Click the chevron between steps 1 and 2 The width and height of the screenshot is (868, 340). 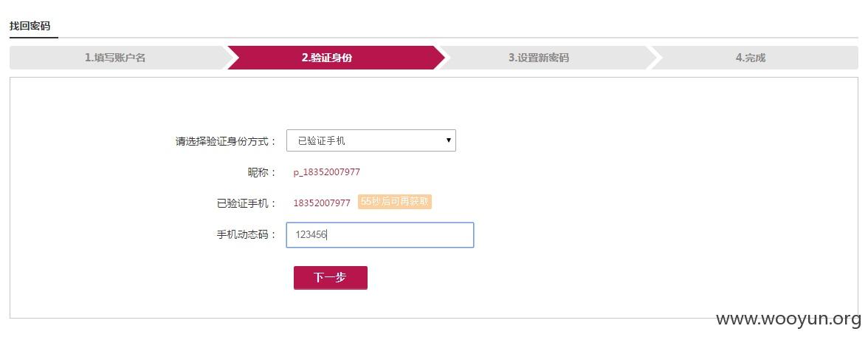229,58
